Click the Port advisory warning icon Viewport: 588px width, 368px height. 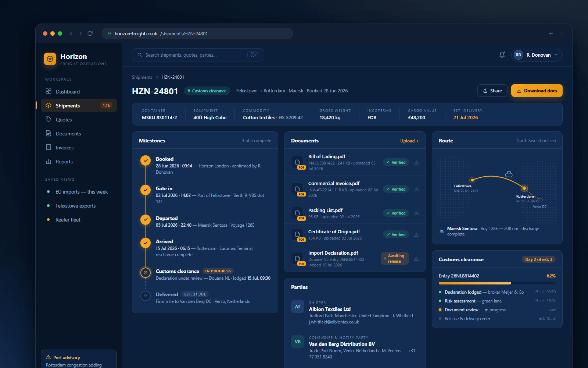(x=48, y=357)
